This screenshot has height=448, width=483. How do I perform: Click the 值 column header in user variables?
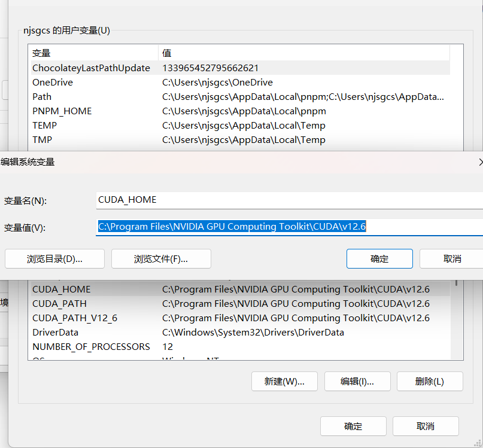pyautogui.click(x=304, y=53)
